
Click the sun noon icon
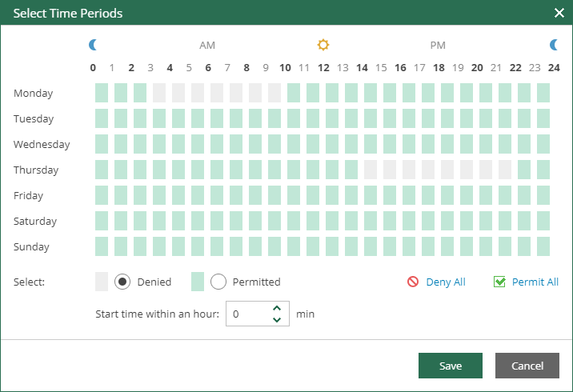323,45
